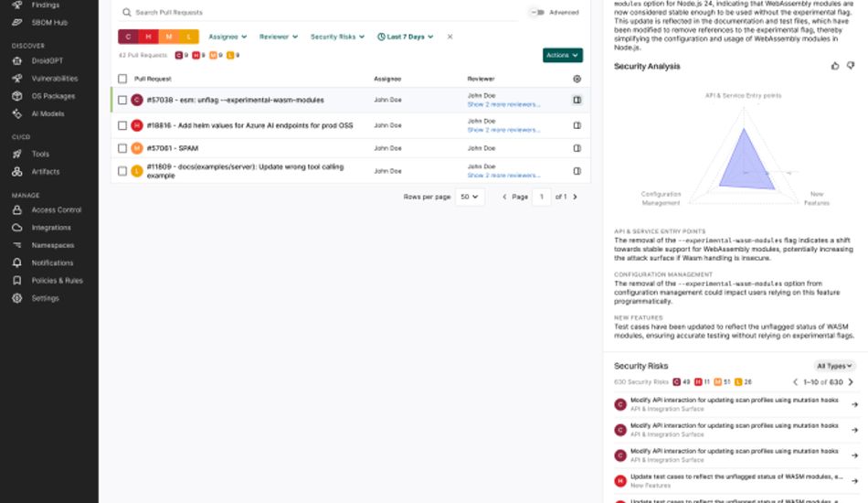Click the AI Models sidebar icon

click(17, 113)
